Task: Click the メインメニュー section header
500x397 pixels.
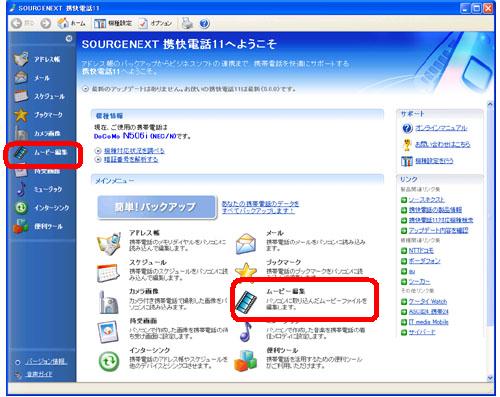Action: click(237, 180)
